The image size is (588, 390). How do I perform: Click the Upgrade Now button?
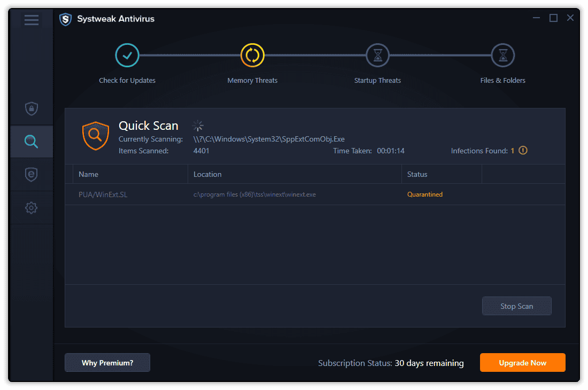pyautogui.click(x=523, y=363)
